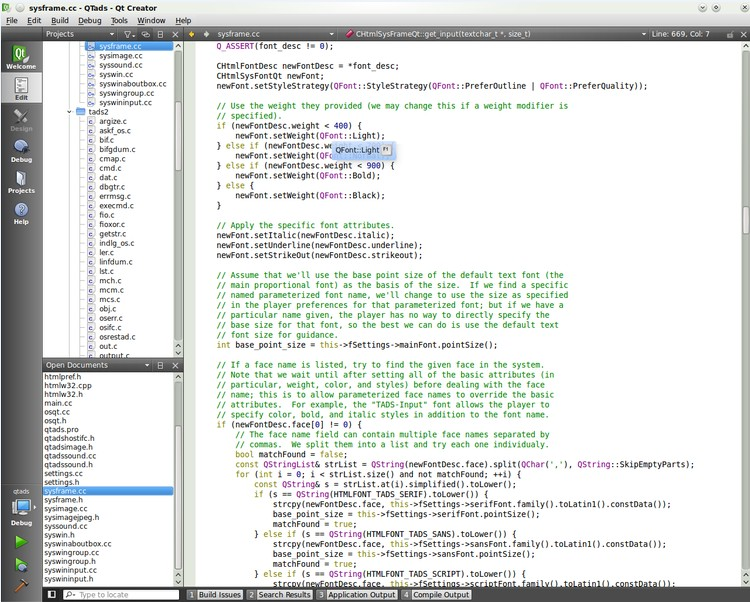This screenshot has width=750, height=602.
Task: Go forward in editor navigation history
Action: pos(206,34)
